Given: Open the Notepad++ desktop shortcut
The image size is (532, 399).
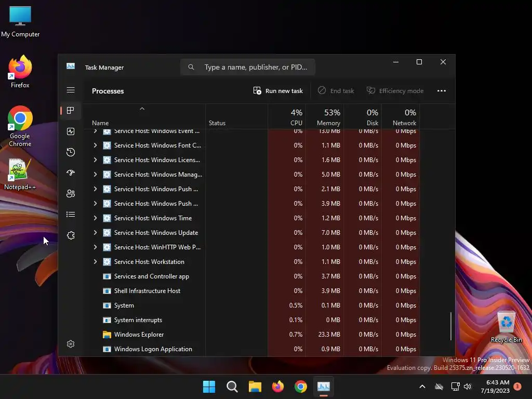Looking at the screenshot, I should click(x=20, y=175).
